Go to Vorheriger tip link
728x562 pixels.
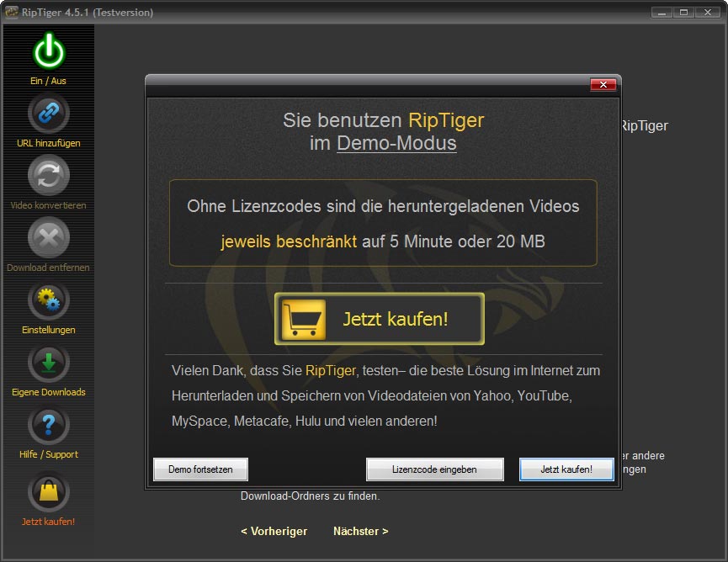274,532
